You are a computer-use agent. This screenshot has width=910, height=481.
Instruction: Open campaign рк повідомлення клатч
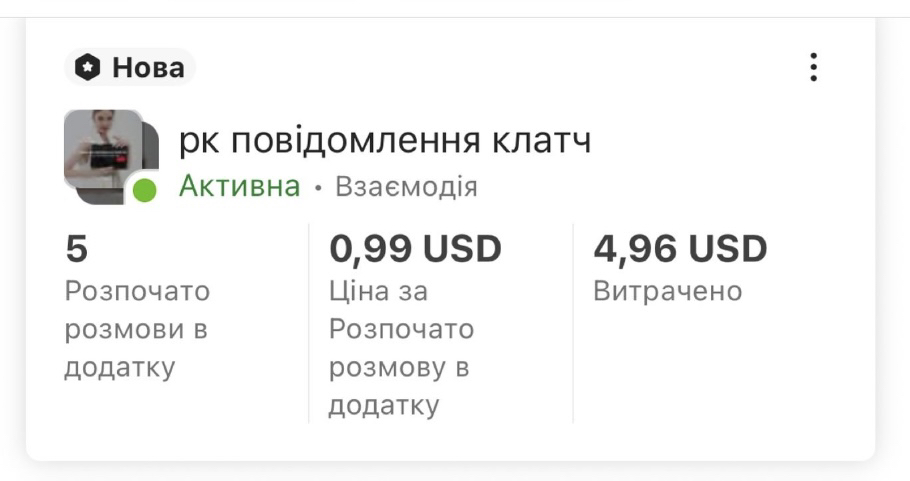pos(385,141)
